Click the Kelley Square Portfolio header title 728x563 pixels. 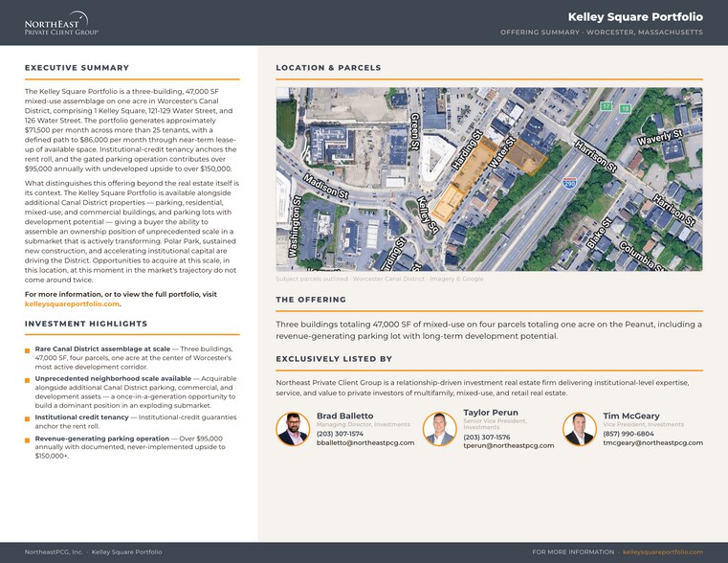pos(635,16)
